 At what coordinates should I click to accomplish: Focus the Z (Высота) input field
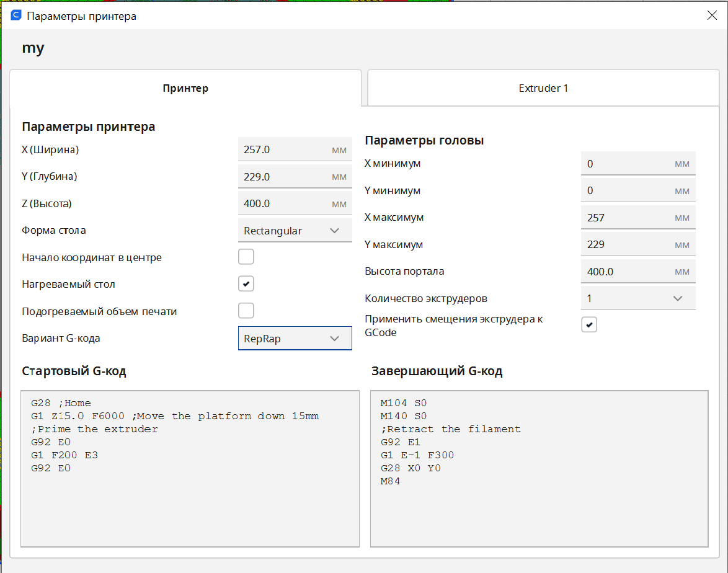pos(285,203)
